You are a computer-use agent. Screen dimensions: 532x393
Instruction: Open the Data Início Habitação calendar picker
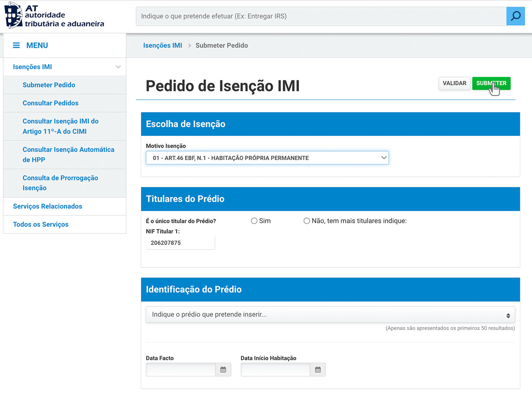[x=318, y=370]
